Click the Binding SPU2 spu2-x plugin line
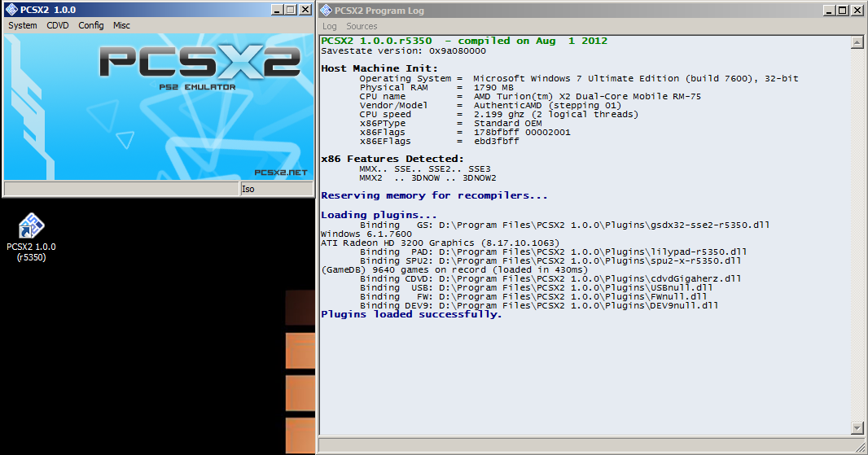Image resolution: width=868 pixels, height=455 pixels. [x=550, y=260]
